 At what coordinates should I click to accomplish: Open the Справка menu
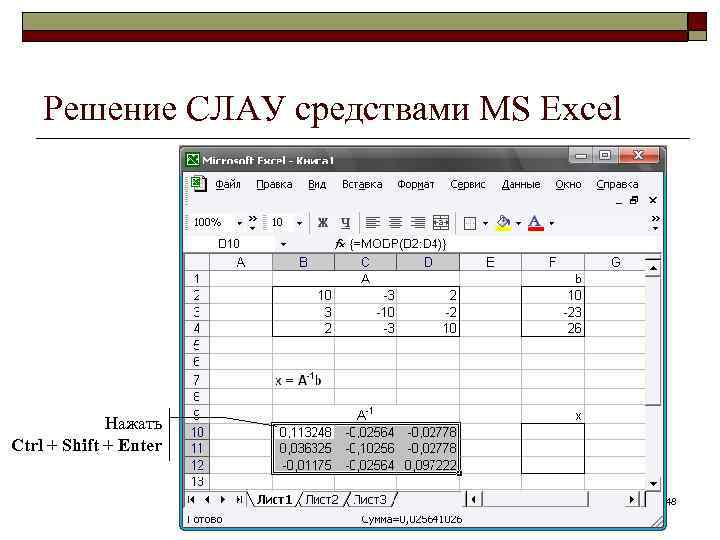coord(617,185)
